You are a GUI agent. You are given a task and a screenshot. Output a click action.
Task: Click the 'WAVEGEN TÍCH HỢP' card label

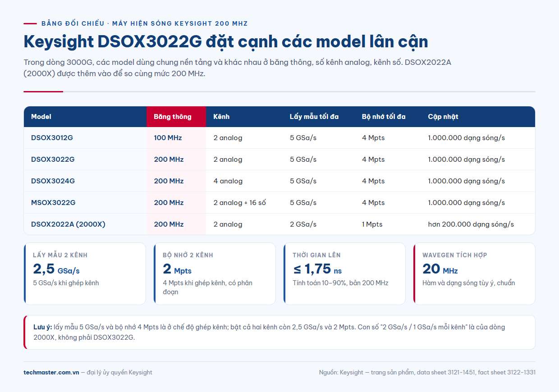click(454, 255)
